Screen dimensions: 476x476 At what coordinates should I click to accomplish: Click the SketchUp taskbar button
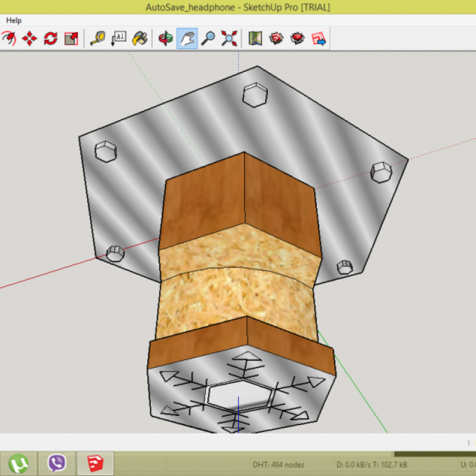tap(95, 463)
